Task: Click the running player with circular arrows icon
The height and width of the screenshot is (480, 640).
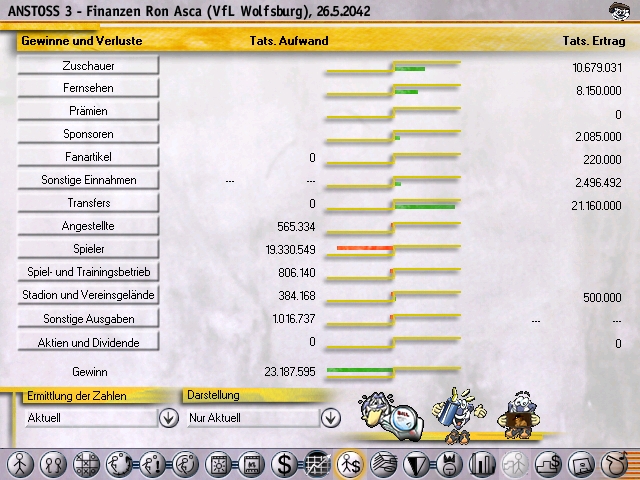Action: tap(119, 464)
